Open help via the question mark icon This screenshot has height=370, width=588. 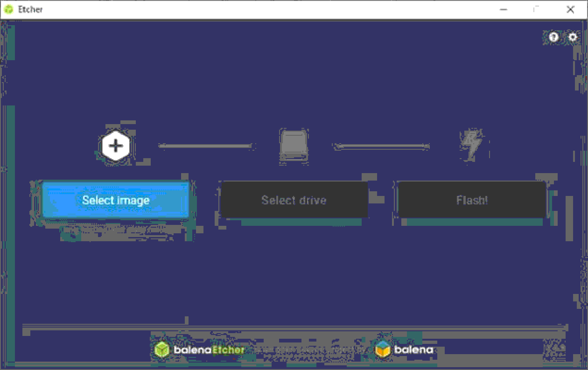click(x=553, y=37)
